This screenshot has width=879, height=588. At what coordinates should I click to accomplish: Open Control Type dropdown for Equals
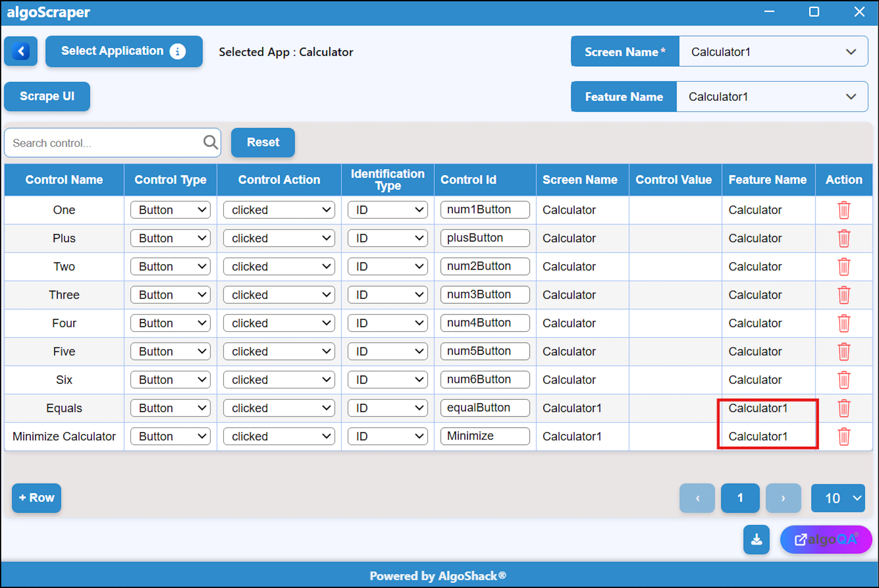point(170,408)
